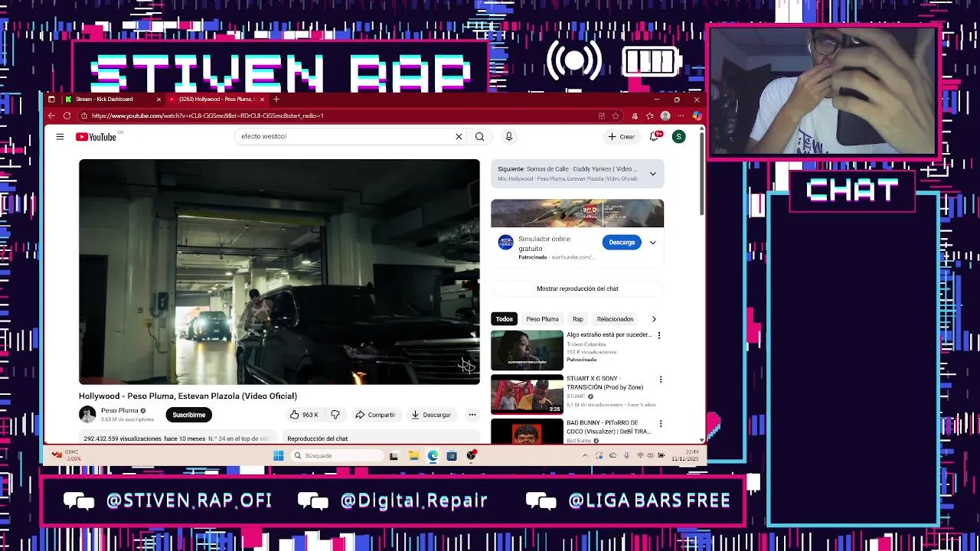The image size is (980, 551).
Task: Click the page vertical scrollbar
Action: coord(702,176)
